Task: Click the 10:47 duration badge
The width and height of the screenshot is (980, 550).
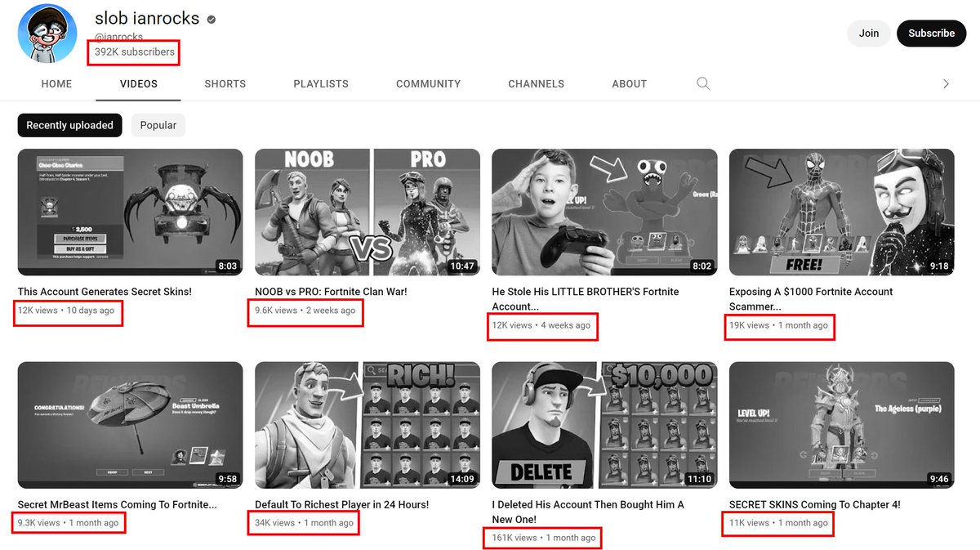Action: point(461,266)
